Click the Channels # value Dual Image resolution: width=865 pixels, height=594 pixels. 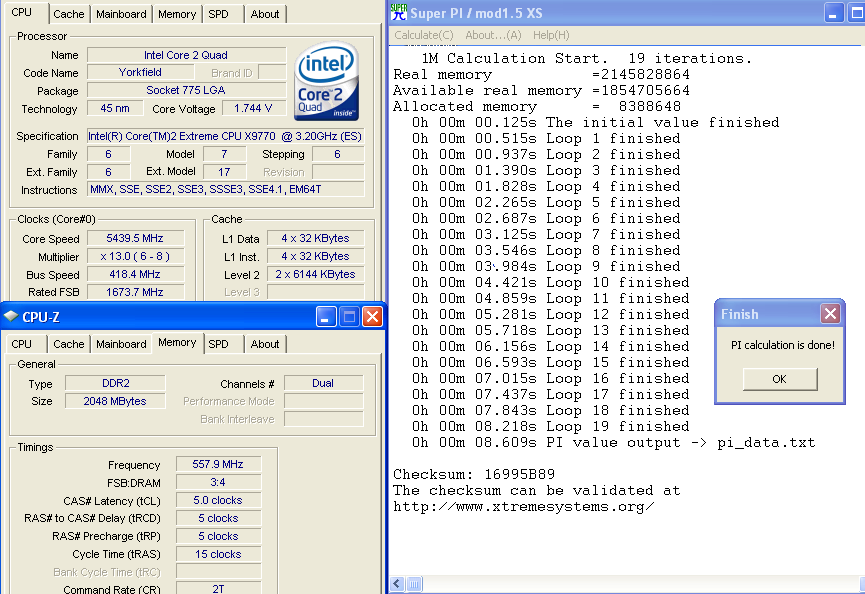323,383
